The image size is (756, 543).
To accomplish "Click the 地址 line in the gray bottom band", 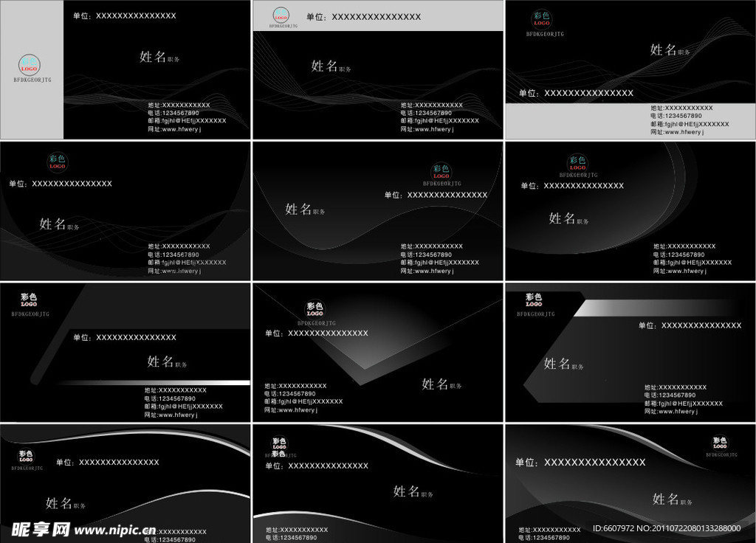I will tap(681, 108).
